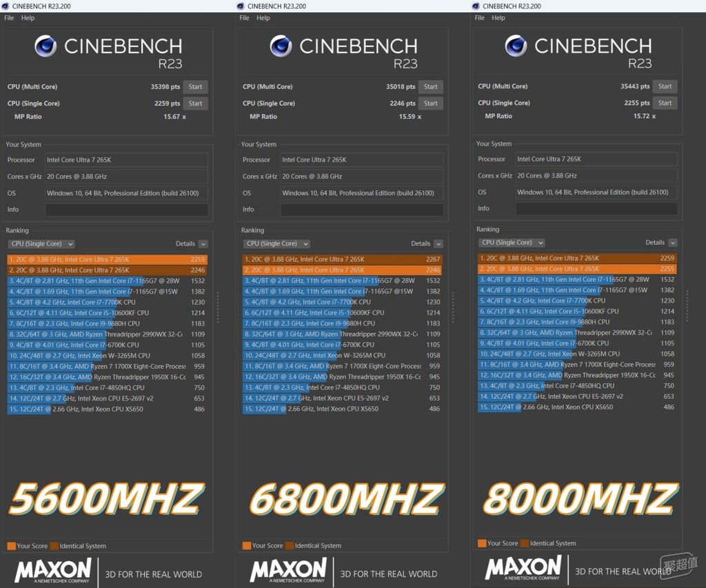Click the OS field in the right window

coord(596,192)
